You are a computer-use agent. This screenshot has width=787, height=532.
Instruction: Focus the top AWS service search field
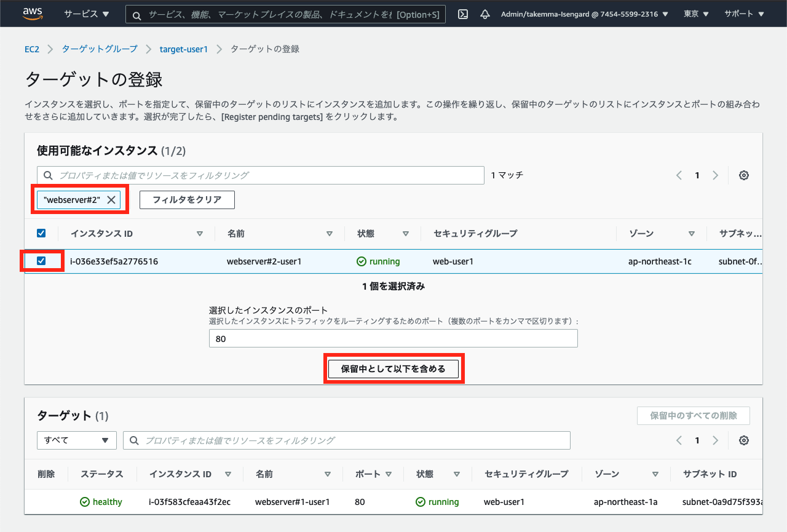click(285, 14)
